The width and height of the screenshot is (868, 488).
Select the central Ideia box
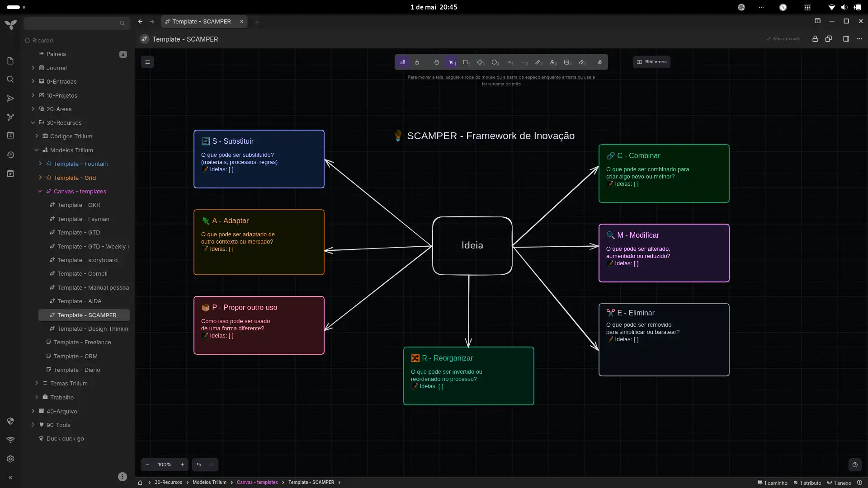click(472, 245)
